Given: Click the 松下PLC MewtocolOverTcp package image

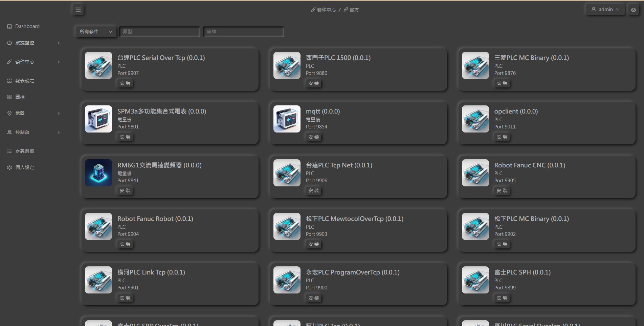Looking at the screenshot, I should pyautogui.click(x=287, y=226).
